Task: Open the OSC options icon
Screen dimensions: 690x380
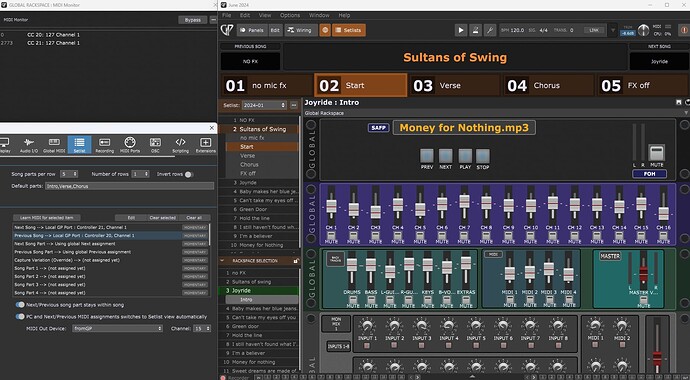Action: [x=155, y=145]
